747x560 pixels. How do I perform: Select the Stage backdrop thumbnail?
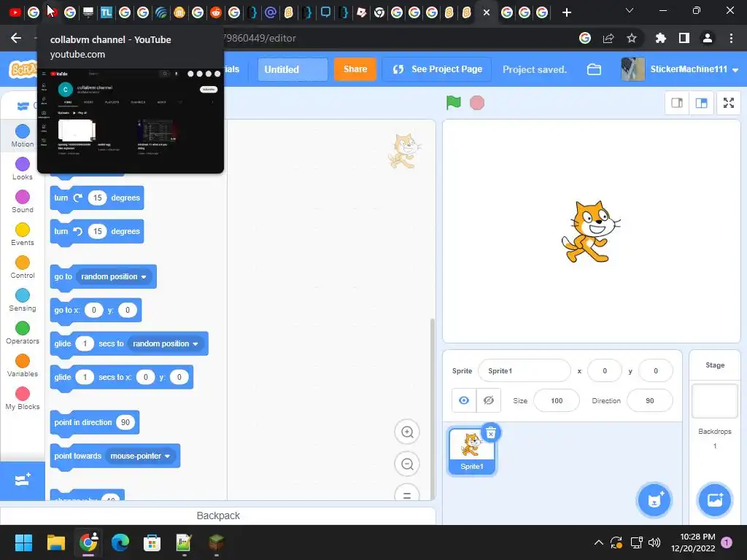click(x=715, y=400)
